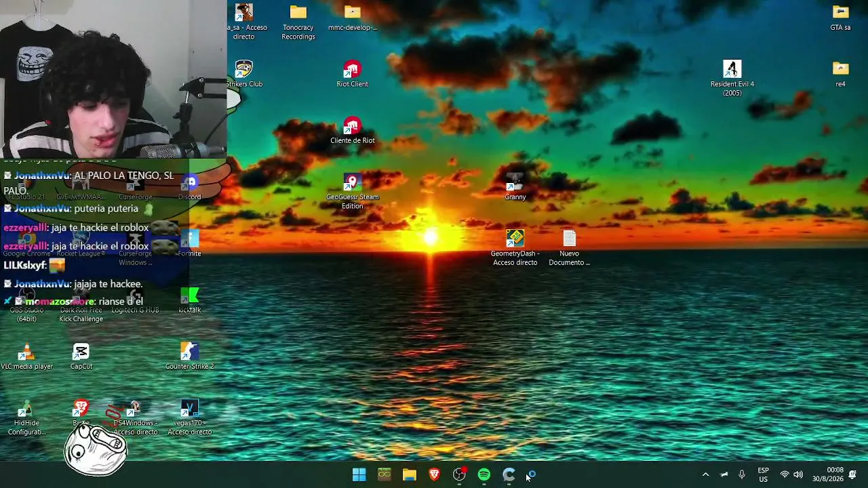Open the Tonocracy Recordings folder
Viewport: 868px width, 488px height.
298,22
